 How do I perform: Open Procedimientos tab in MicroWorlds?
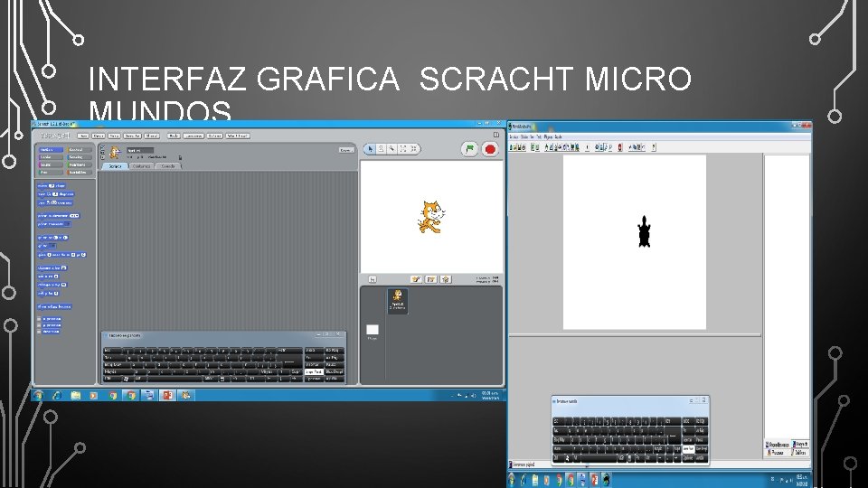[778, 445]
